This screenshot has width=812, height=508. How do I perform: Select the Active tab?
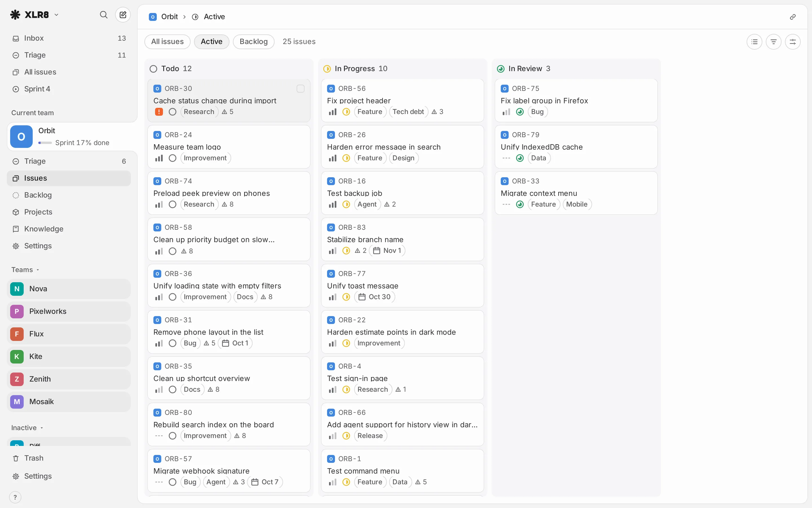(x=212, y=42)
